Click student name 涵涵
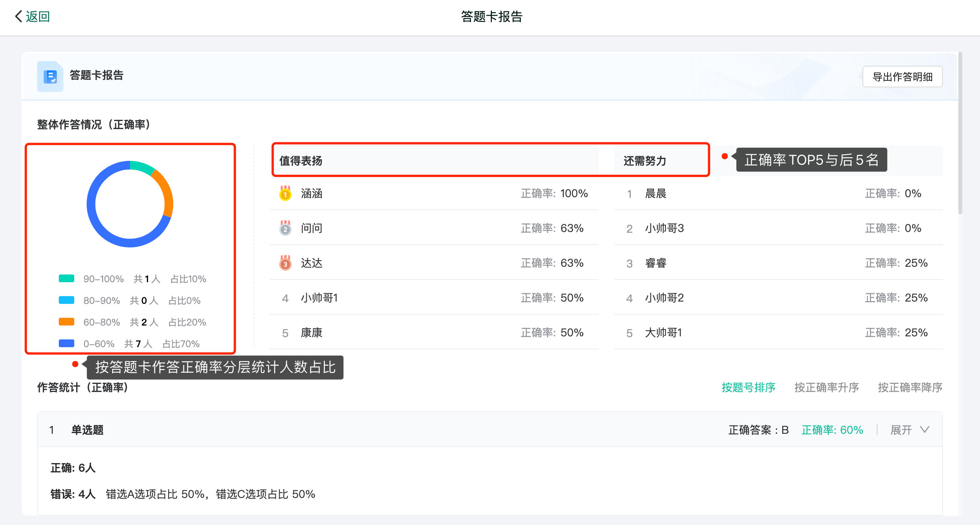 (x=312, y=193)
